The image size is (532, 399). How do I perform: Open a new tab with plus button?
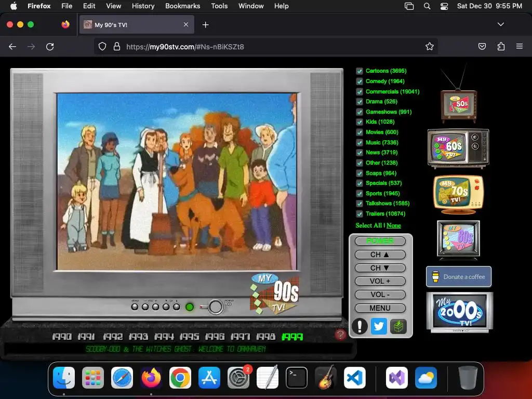(x=205, y=25)
